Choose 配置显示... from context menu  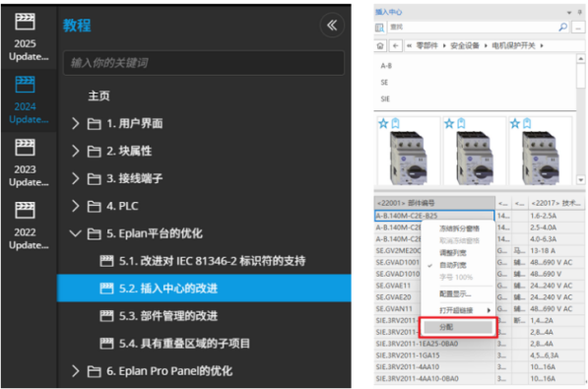click(x=455, y=293)
